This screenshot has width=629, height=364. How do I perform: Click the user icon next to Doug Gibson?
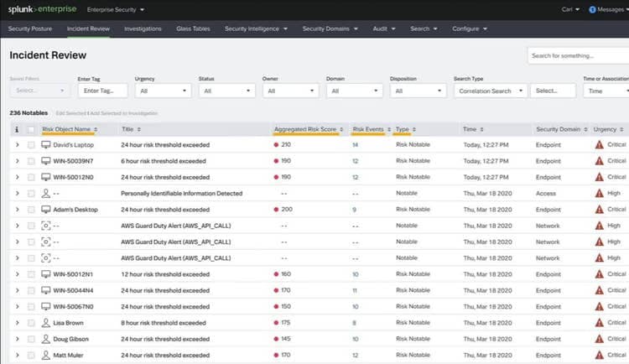(x=45, y=339)
